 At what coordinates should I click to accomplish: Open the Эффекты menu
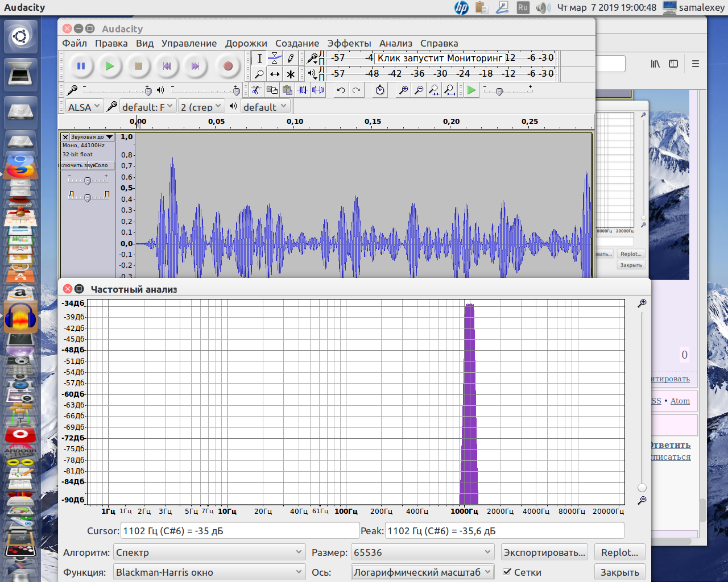[349, 43]
